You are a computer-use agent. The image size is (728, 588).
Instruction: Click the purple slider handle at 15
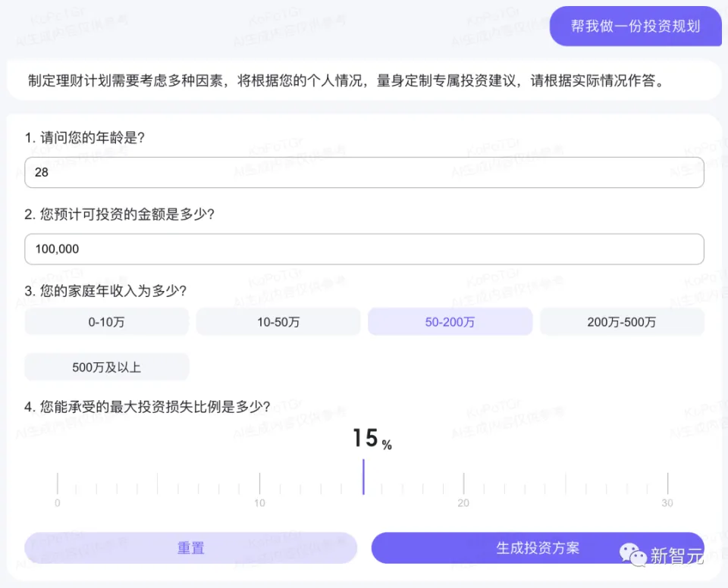[363, 477]
